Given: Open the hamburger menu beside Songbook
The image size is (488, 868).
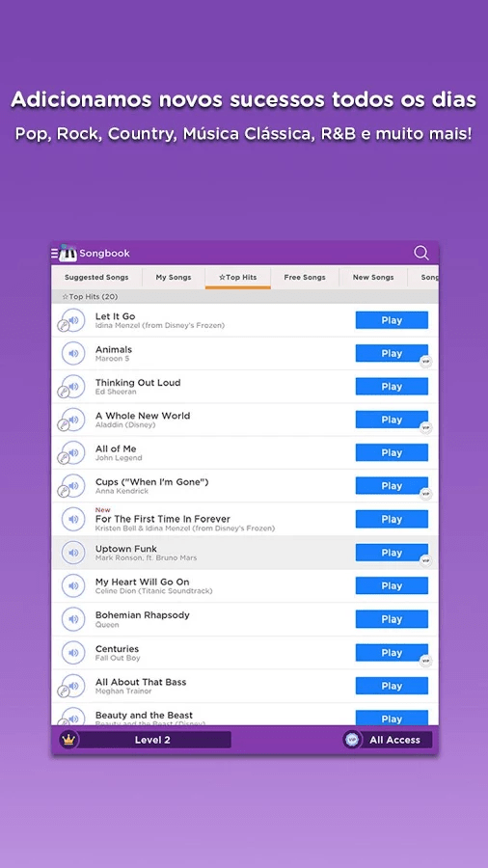Looking at the screenshot, I should [x=54, y=253].
